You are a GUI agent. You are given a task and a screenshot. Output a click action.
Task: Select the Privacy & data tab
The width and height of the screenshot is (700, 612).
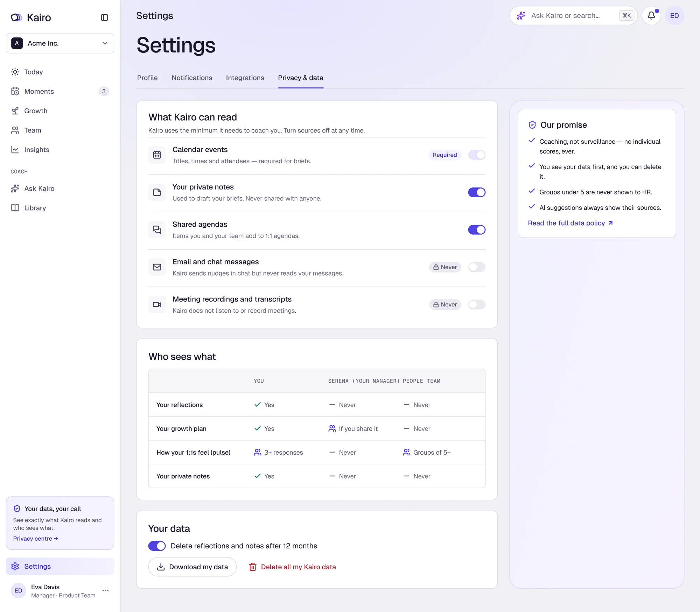pos(301,78)
